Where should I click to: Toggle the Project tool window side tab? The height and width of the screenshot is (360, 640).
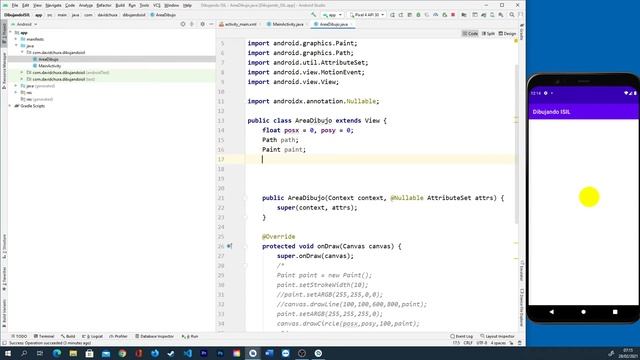[x=4, y=35]
